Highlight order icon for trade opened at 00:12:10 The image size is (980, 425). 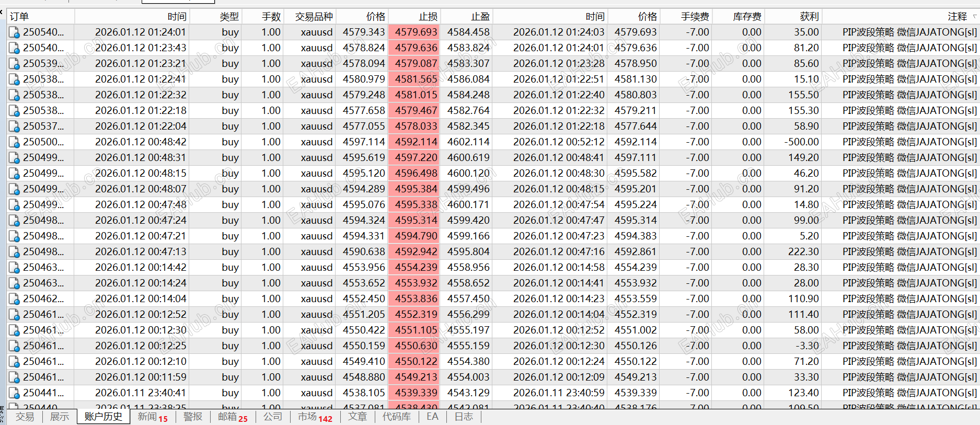[14, 362]
